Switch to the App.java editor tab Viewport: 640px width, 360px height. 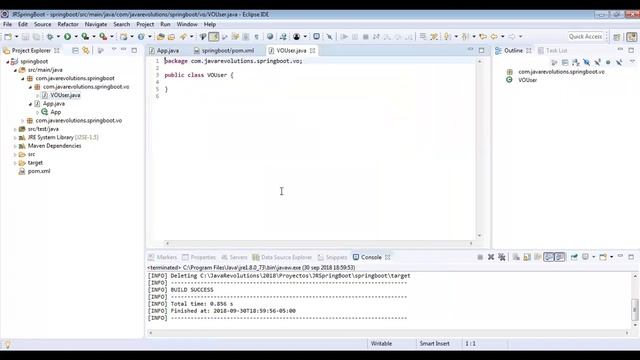164,51
